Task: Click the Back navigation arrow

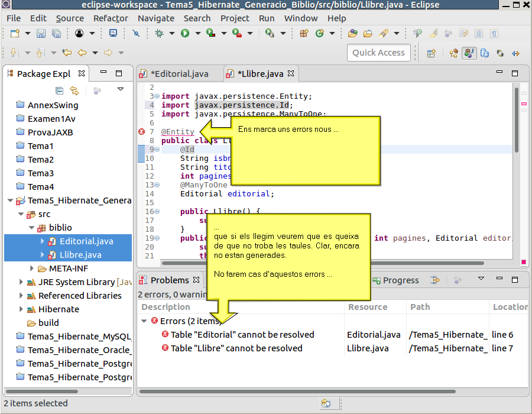Action: click(x=82, y=53)
